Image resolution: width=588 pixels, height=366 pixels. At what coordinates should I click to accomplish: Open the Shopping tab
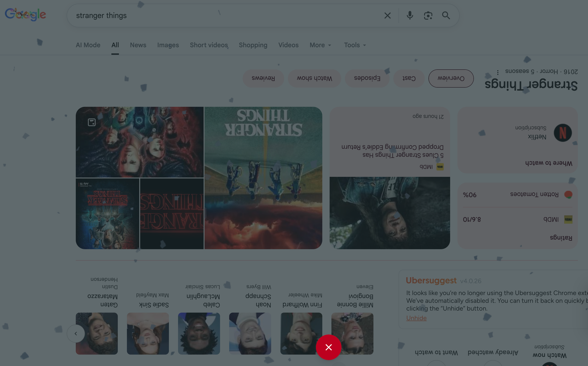click(253, 45)
